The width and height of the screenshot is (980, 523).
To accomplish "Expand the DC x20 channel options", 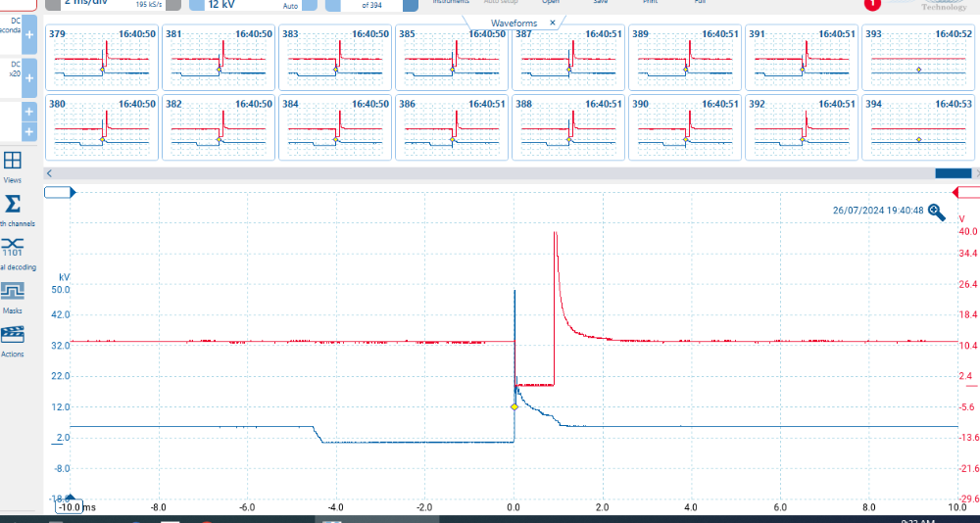I will click(28, 72).
